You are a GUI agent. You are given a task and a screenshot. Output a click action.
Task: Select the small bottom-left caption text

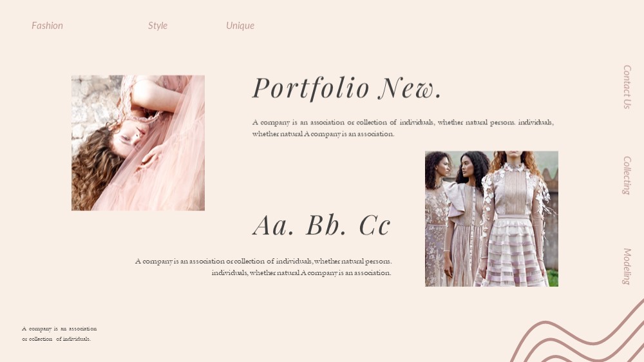point(59,334)
